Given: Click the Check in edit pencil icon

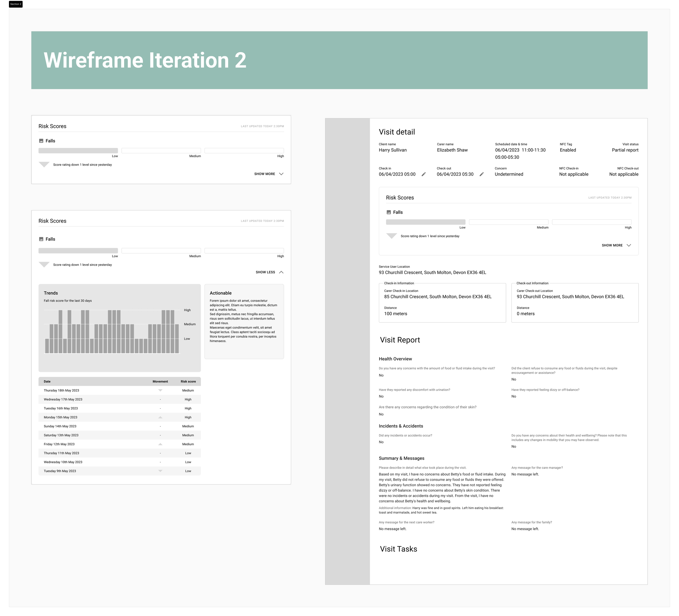Looking at the screenshot, I should [424, 174].
